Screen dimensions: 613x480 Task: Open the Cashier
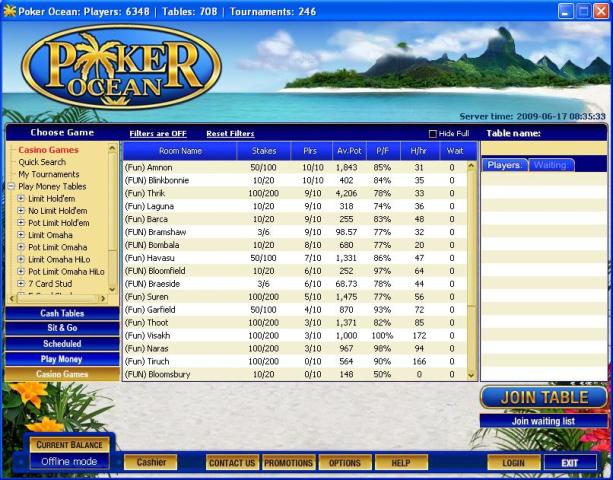tap(151, 462)
